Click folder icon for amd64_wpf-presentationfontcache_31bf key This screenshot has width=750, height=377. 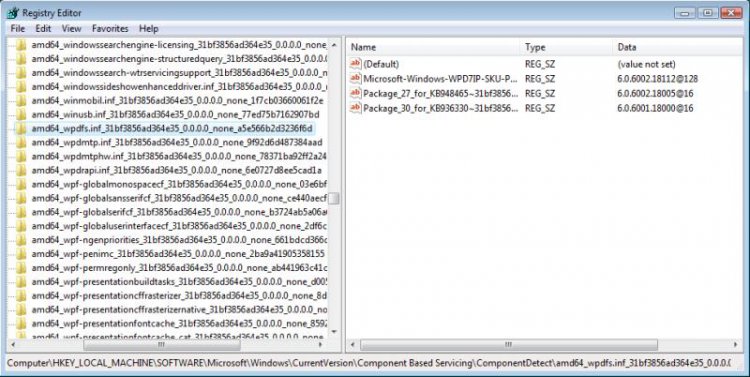pyautogui.click(x=21, y=323)
